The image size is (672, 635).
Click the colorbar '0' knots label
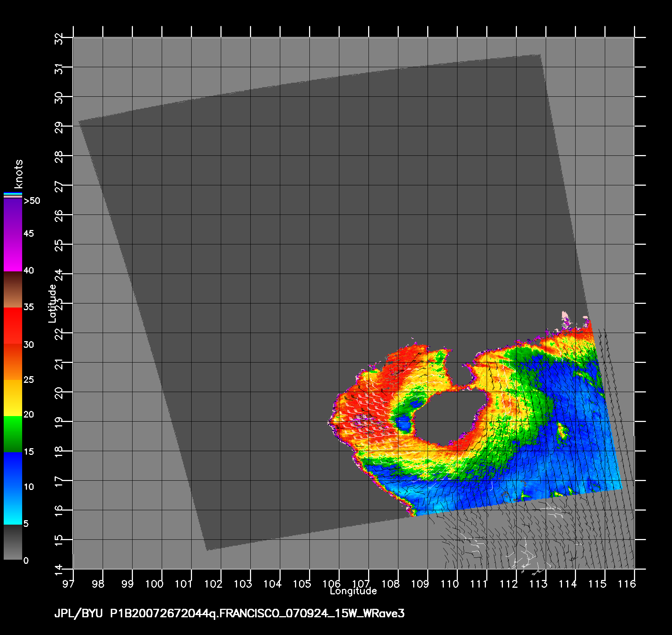coord(26,561)
